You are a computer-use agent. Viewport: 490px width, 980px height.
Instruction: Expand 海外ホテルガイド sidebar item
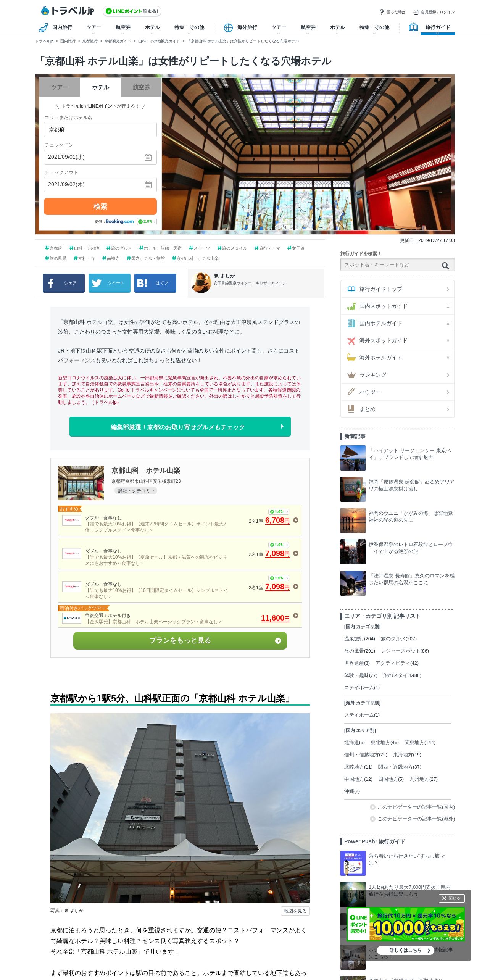[x=398, y=358]
